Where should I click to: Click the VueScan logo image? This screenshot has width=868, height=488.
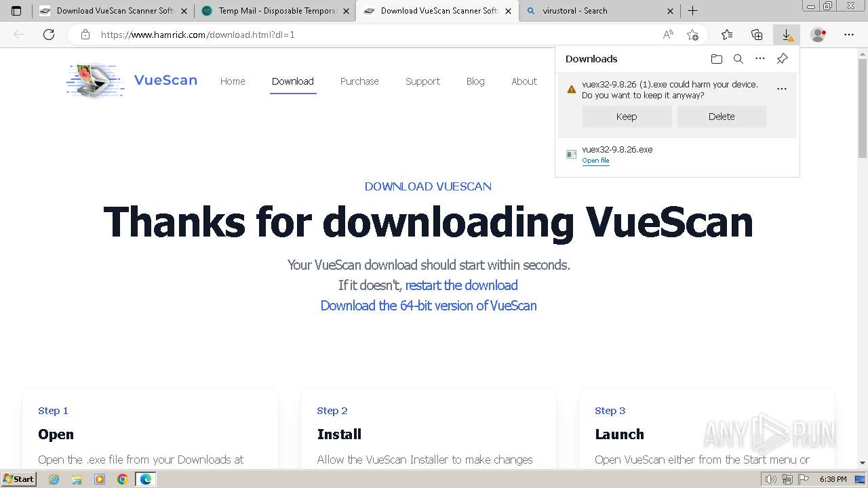click(x=95, y=81)
